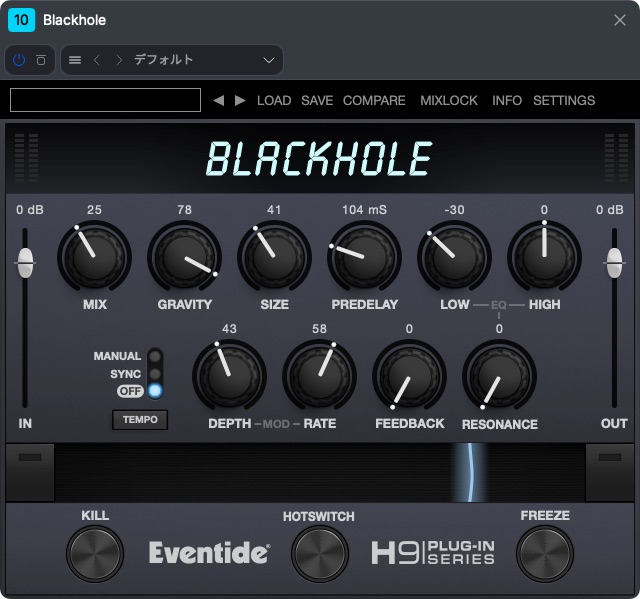The width and height of the screenshot is (640, 599).
Task: Toggle the FREEZE footswitch
Action: pyautogui.click(x=544, y=554)
